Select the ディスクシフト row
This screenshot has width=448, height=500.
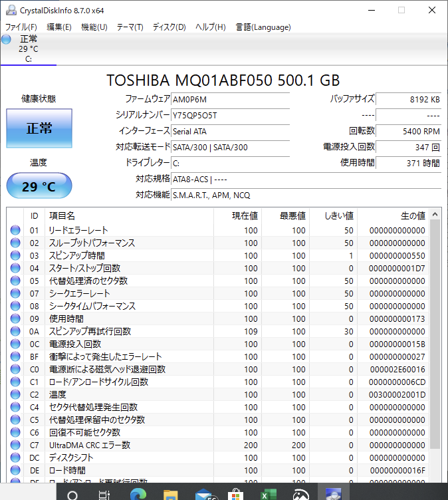pos(218,457)
